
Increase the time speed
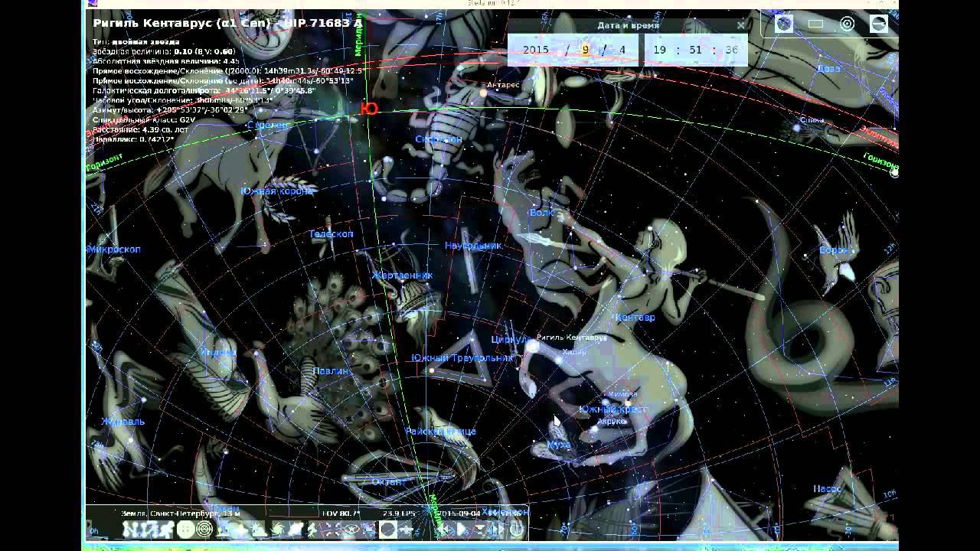pyautogui.click(x=498, y=529)
